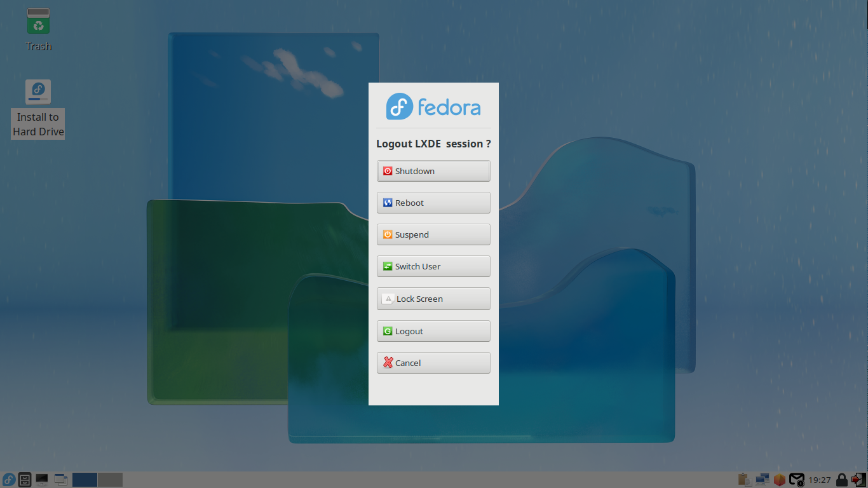Image resolution: width=868 pixels, height=488 pixels.
Task: Click the Shutdown button
Action: click(433, 171)
